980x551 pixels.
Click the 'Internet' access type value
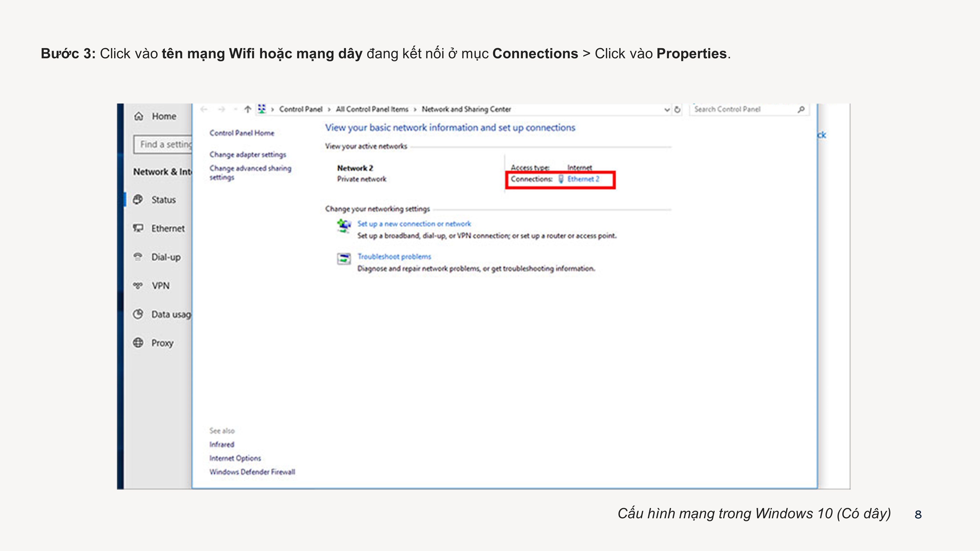click(579, 168)
